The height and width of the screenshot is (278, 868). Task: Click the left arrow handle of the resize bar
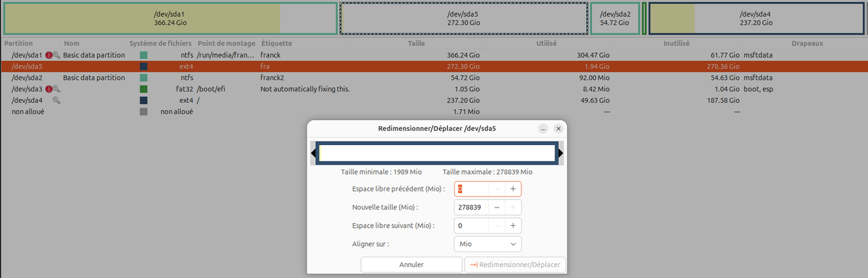coord(313,154)
